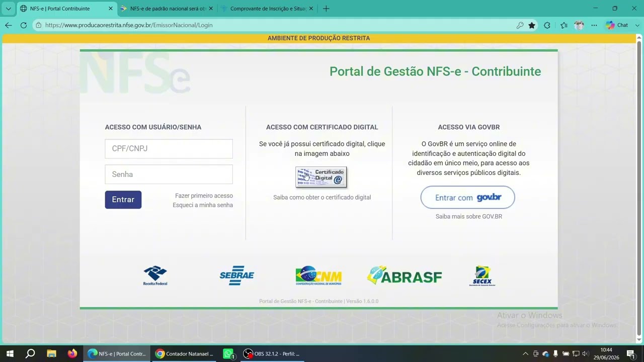Open Saiba mais sobre GOV.BR link
The width and height of the screenshot is (644, 362).
[x=469, y=217]
